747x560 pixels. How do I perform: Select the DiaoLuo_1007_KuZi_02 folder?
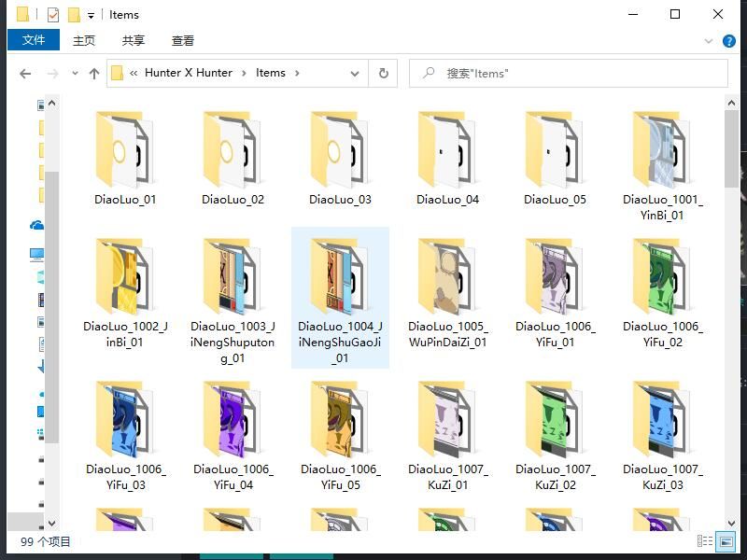click(x=555, y=436)
